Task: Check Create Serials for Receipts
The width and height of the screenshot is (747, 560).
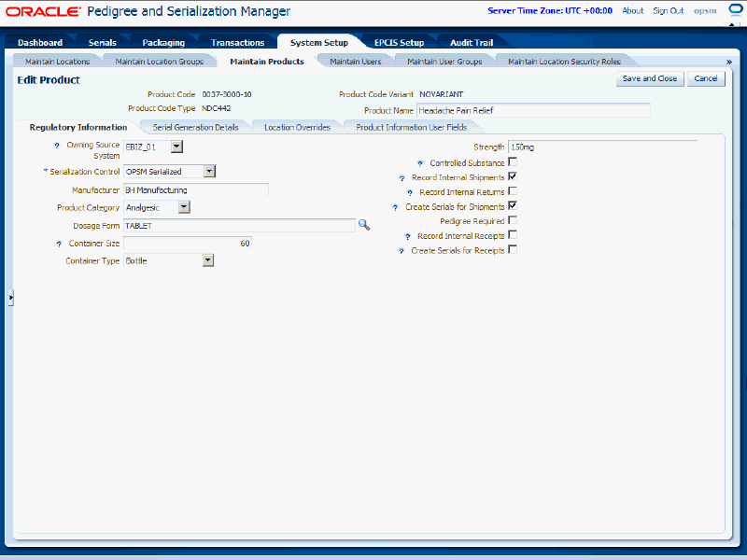Action: point(513,250)
